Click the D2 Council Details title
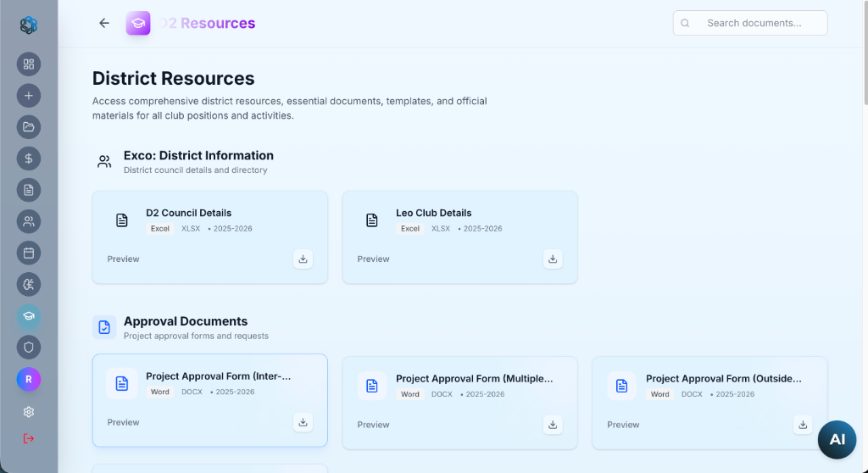 coord(189,213)
